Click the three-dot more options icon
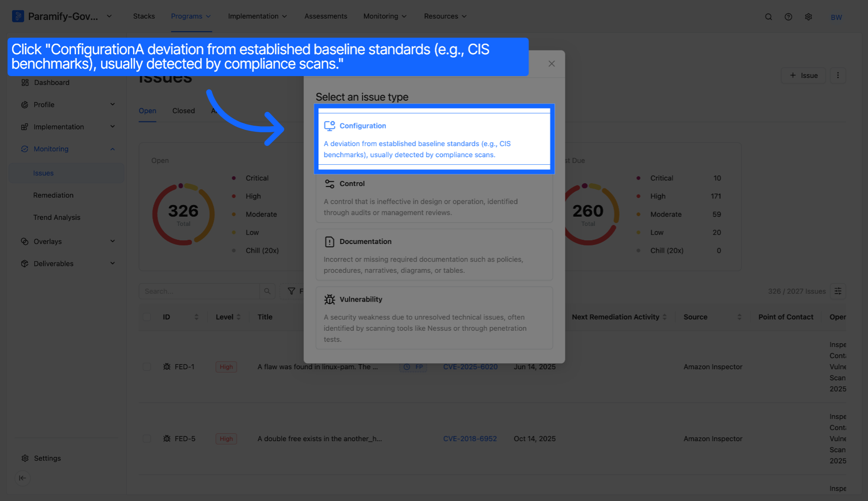 [838, 75]
